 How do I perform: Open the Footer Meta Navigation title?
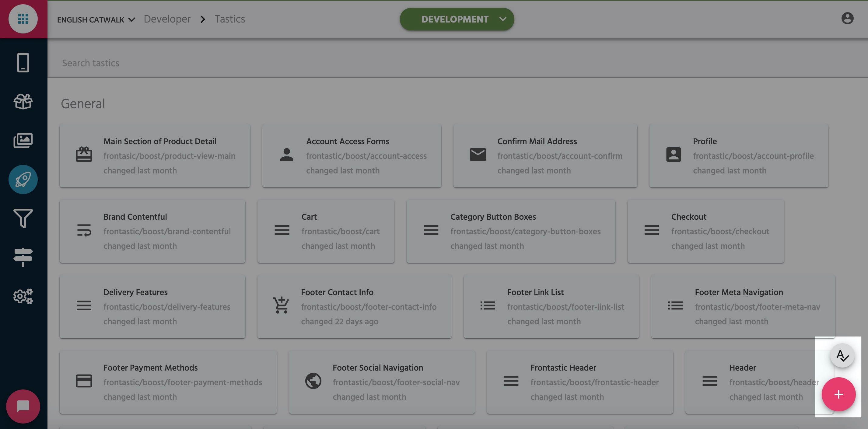click(739, 292)
